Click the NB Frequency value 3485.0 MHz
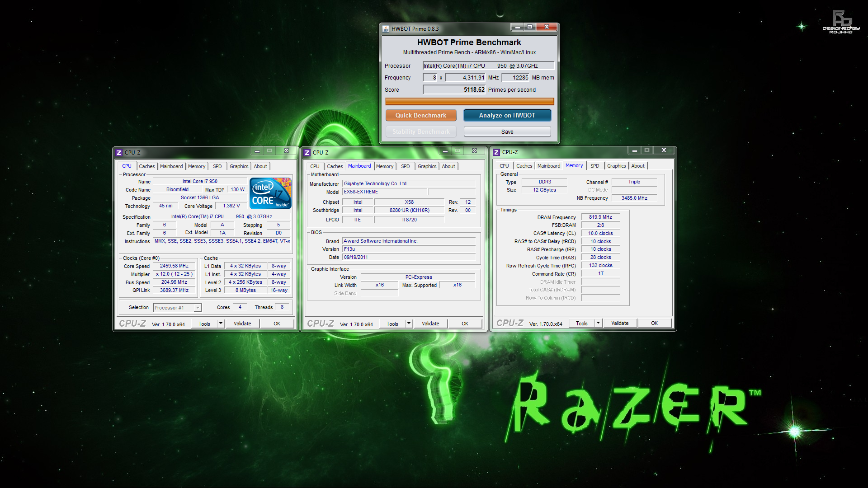This screenshot has width=868, height=488. (634, 198)
